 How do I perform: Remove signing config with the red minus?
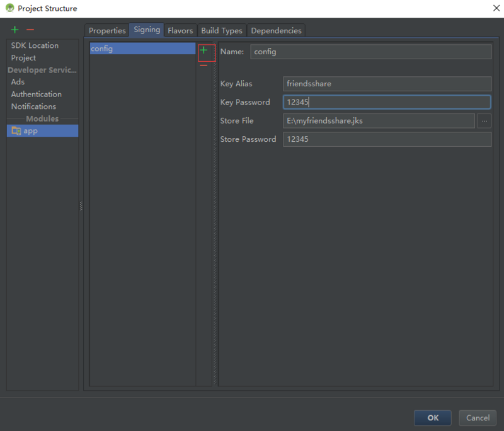[203, 66]
